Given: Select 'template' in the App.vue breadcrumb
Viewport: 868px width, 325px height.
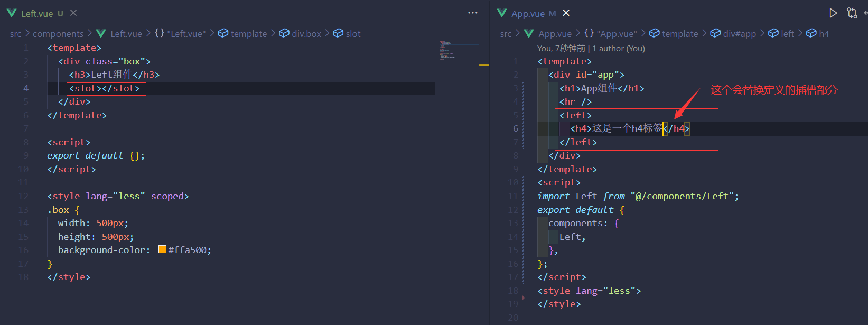Looking at the screenshot, I should (680, 34).
